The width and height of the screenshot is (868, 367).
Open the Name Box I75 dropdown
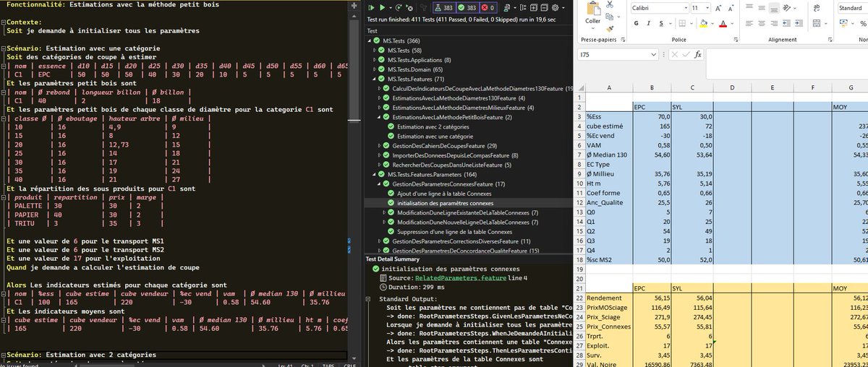click(654, 54)
